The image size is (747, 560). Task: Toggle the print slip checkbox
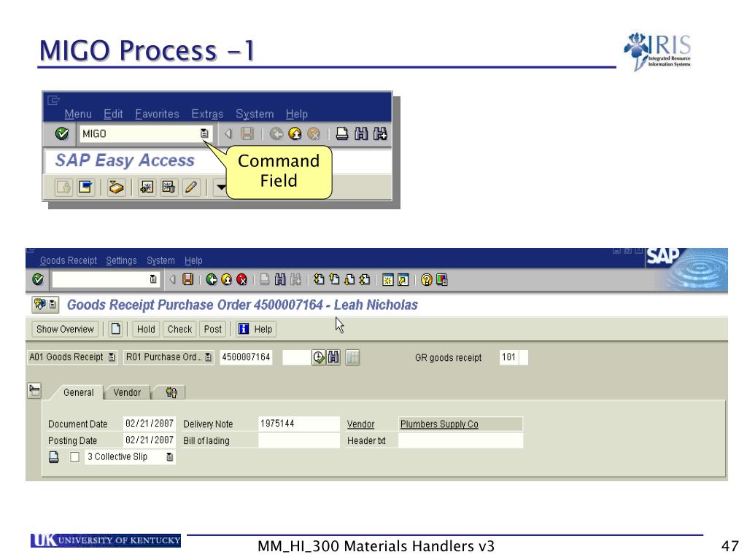pyautogui.click(x=75, y=457)
